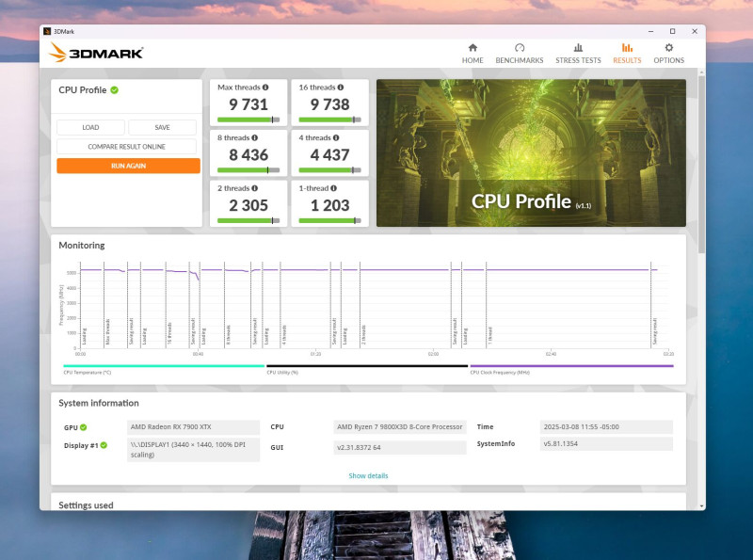The height and width of the screenshot is (560, 753).
Task: Open the Stress Tests chart icon
Action: tap(578, 48)
